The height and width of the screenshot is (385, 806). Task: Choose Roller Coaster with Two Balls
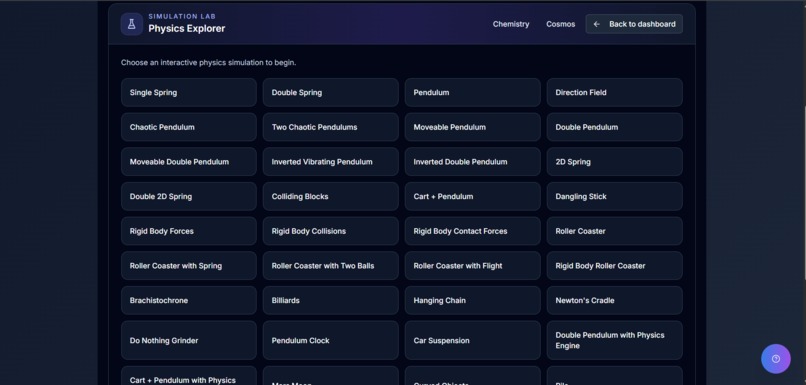pyautogui.click(x=331, y=266)
